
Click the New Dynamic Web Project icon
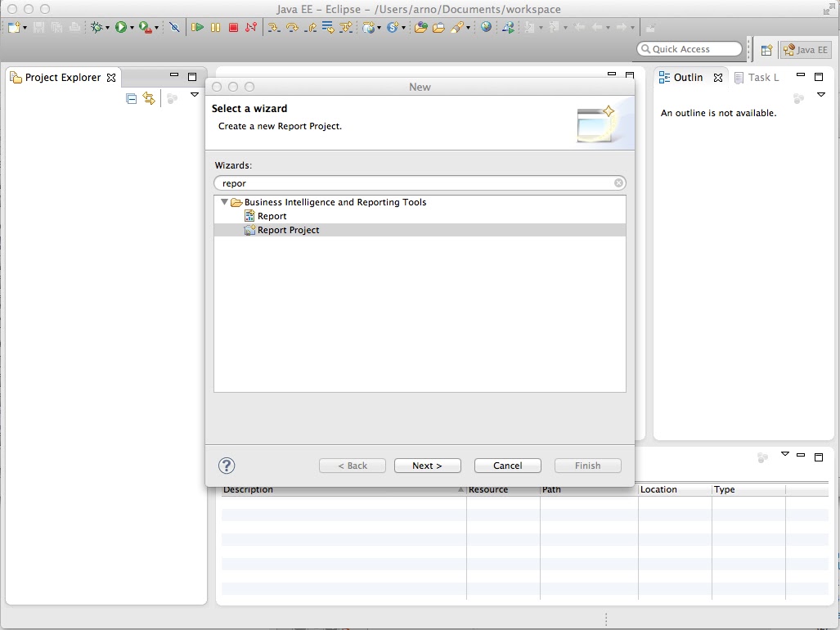[x=368, y=27]
